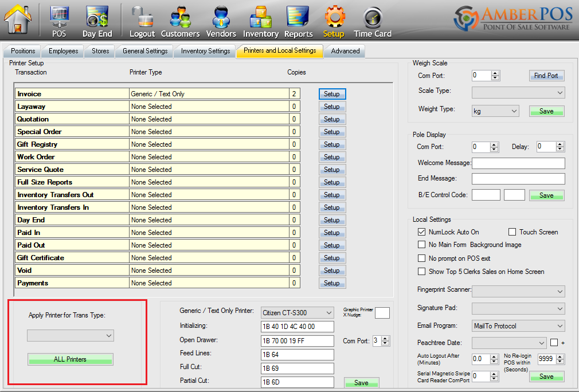The width and height of the screenshot is (579, 392).
Task: Click the Graphic Printer X Nudge field
Action: point(382,313)
